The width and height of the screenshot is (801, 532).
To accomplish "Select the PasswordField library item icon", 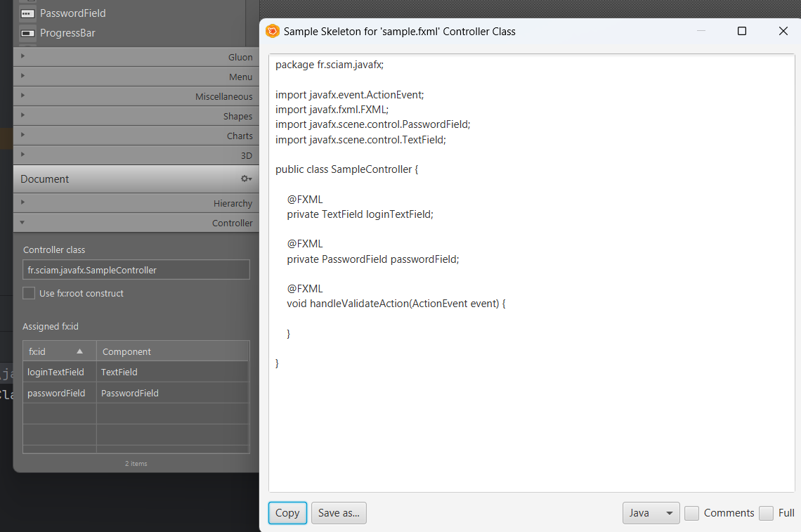I will point(27,13).
